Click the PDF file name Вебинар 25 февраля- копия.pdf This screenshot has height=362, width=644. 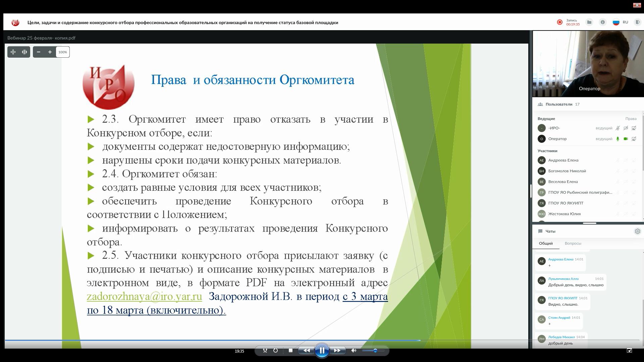[x=41, y=38]
